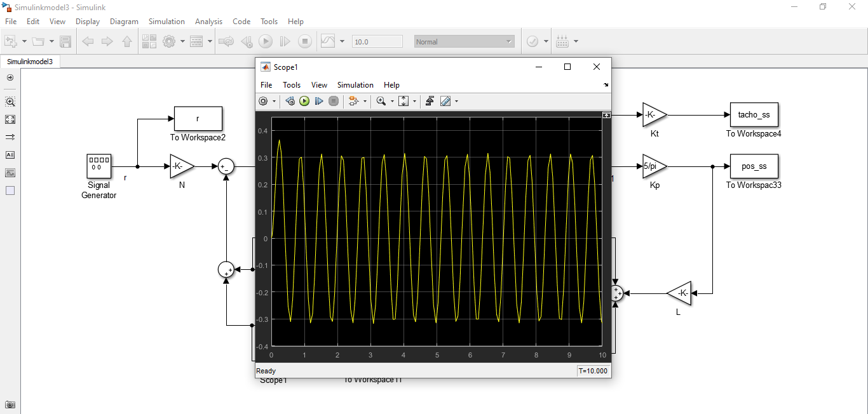Click the Run button in Simulink toolbar

(266, 41)
